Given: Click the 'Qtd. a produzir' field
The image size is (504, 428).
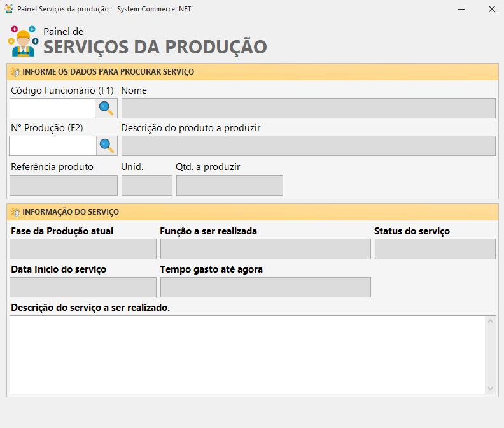Looking at the screenshot, I should 229,185.
